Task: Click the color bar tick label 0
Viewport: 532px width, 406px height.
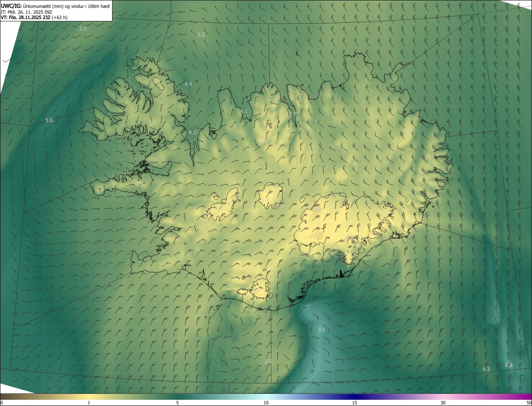Action: 1,403
